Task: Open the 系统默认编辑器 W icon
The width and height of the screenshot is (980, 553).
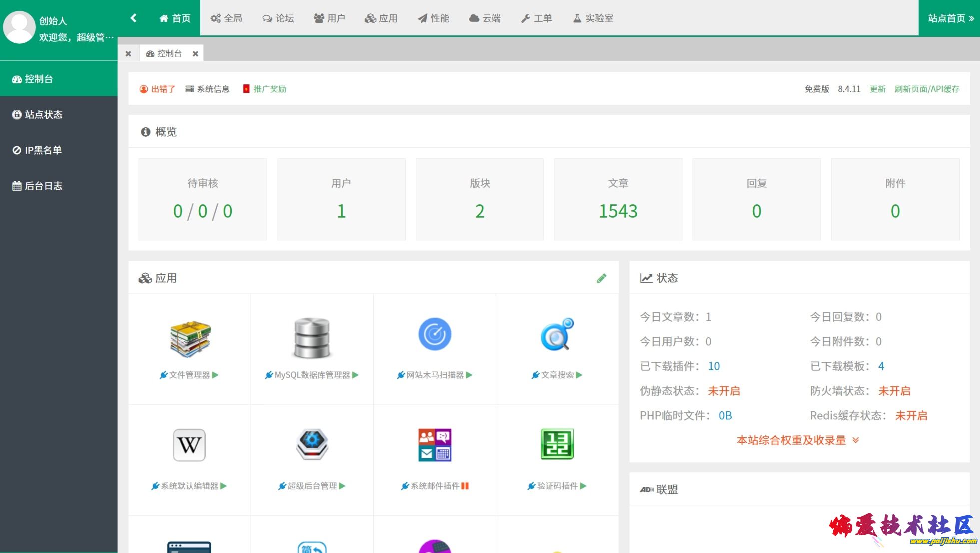Action: click(x=189, y=445)
